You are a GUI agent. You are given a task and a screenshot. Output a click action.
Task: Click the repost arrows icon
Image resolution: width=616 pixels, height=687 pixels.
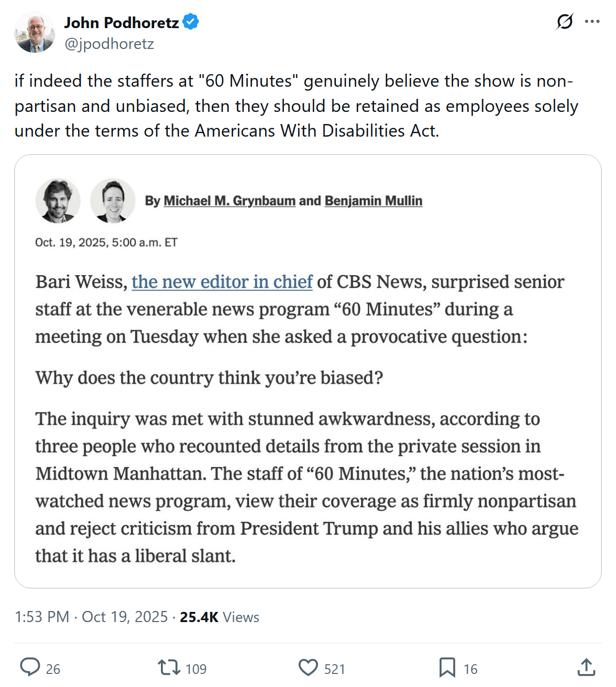point(169,668)
